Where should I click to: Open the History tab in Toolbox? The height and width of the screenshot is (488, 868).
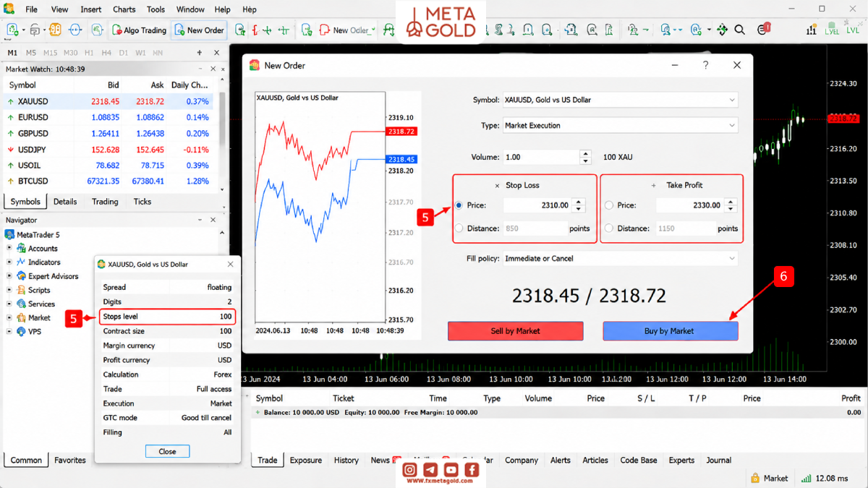(346, 460)
